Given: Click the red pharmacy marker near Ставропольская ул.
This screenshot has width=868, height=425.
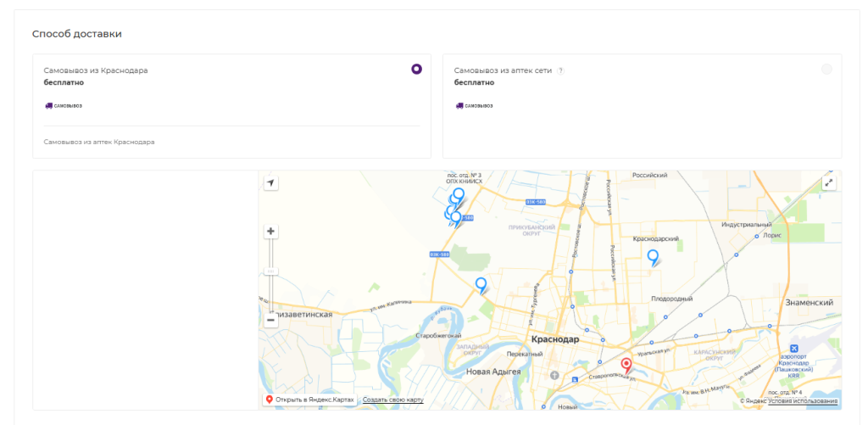Looking at the screenshot, I should [626, 366].
